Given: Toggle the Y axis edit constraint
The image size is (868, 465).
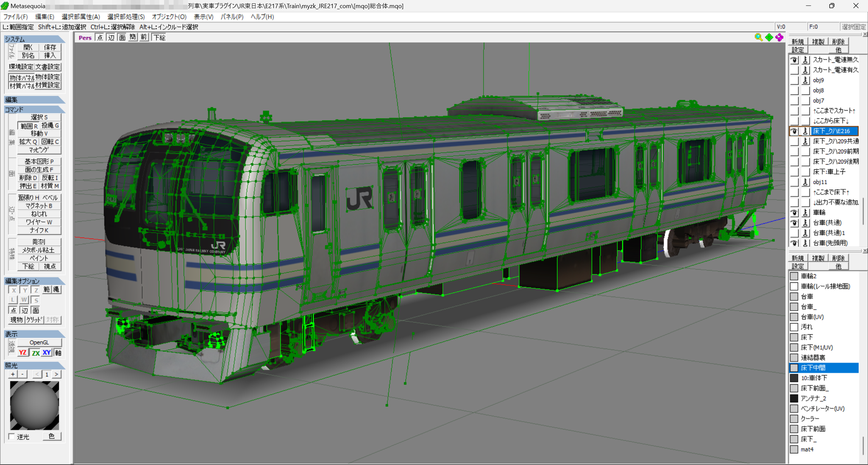Looking at the screenshot, I should [25, 290].
